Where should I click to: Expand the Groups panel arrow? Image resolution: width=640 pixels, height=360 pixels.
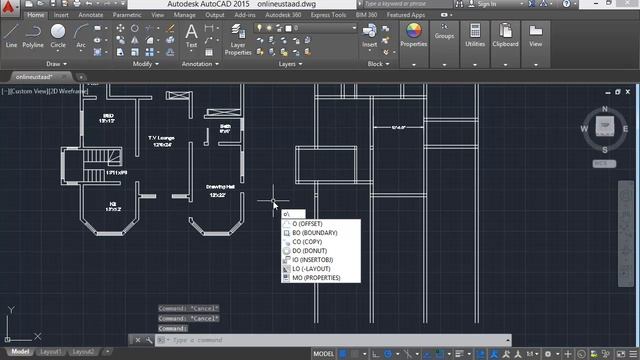click(444, 64)
